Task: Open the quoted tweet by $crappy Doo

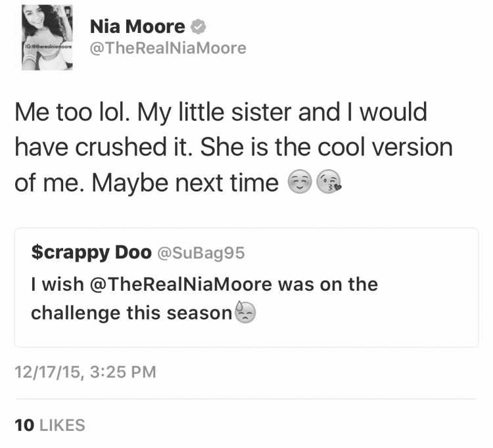Action: point(246,287)
